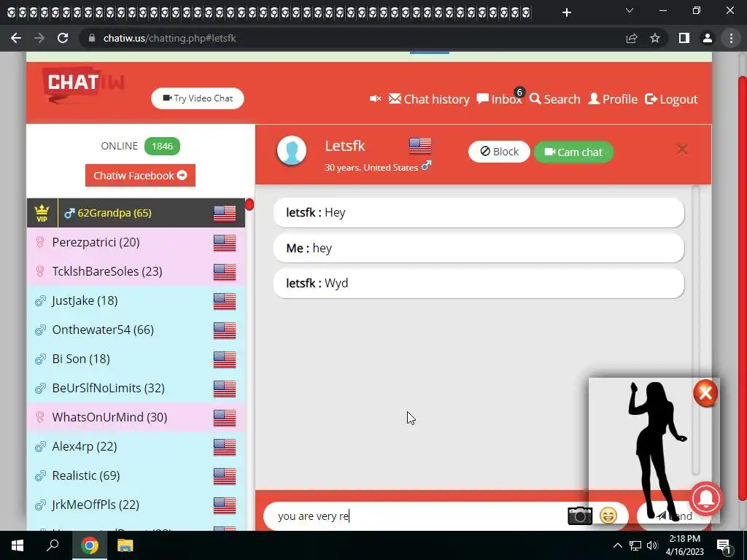Send the typed message
Viewport: 747px width, 560px height.
[674, 516]
